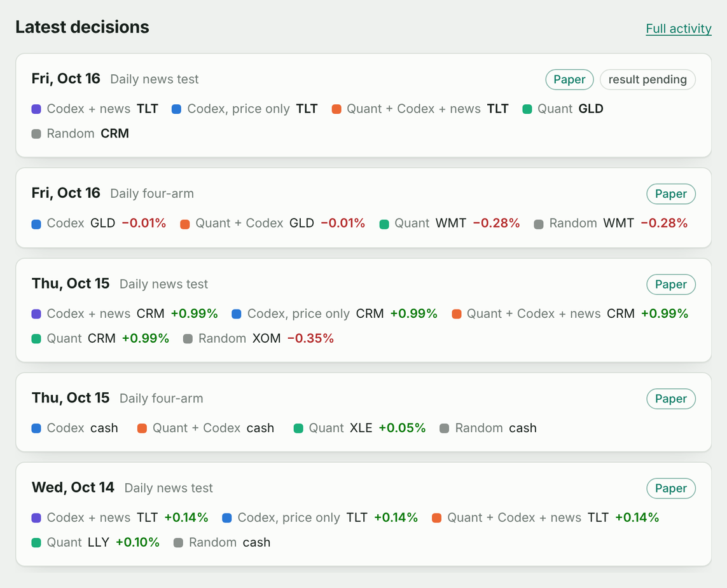Click Paper badge on Fri Oct 16 news test
Image resolution: width=727 pixels, height=588 pixels.
569,79
